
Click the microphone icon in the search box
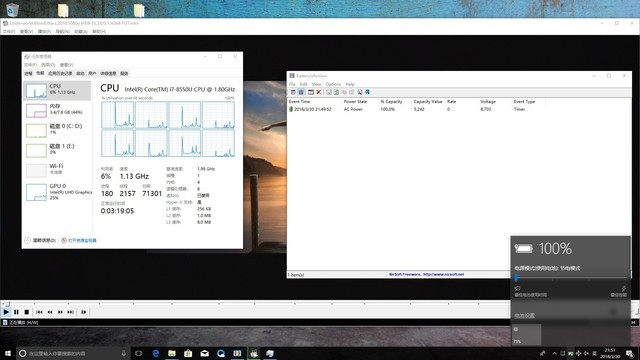click(124, 353)
